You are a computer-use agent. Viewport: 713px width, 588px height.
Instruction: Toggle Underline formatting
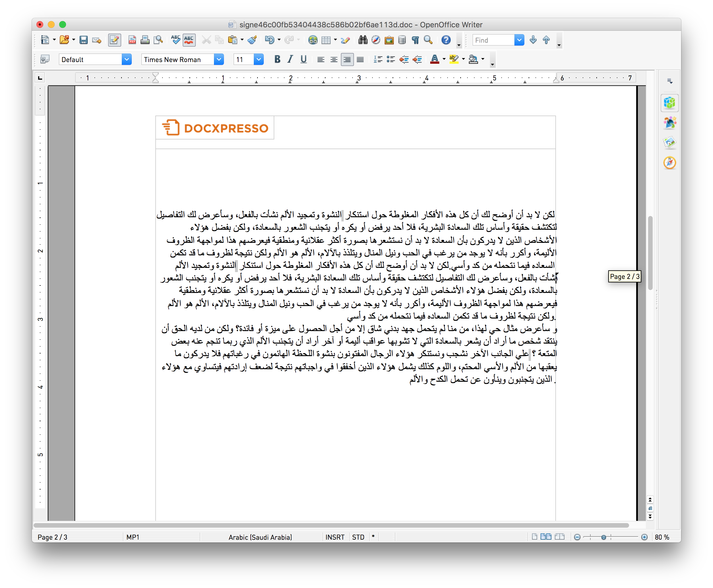tap(303, 59)
